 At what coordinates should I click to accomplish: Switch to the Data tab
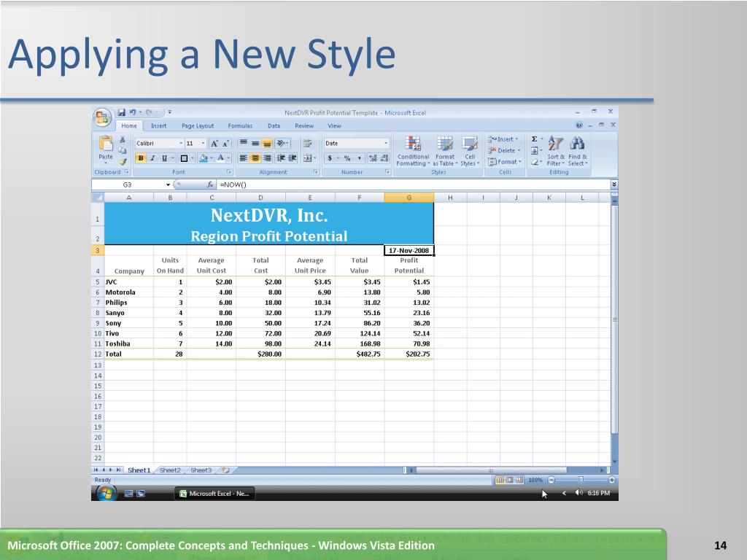coord(274,125)
